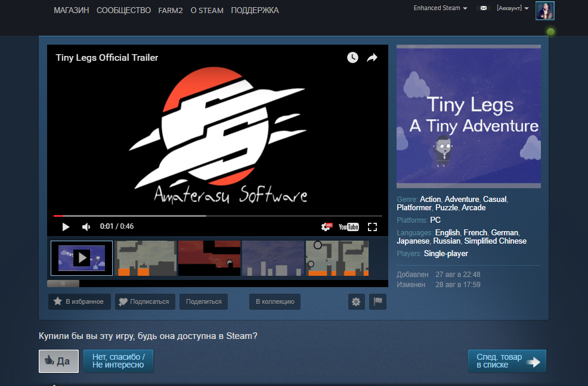Click the Поделиться share button
This screenshot has height=386, width=588.
click(x=203, y=301)
